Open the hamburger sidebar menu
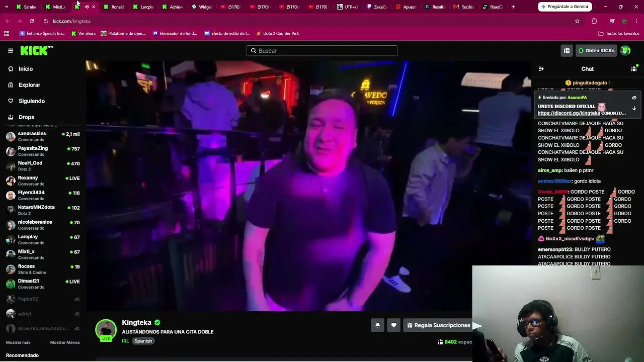Viewport: 644px width, 362px height. click(x=11, y=50)
